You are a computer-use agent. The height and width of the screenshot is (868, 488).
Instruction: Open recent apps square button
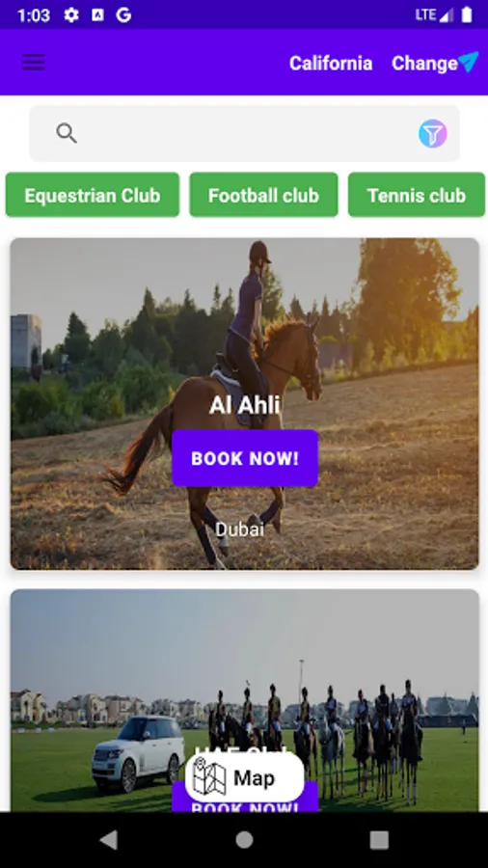tap(379, 840)
